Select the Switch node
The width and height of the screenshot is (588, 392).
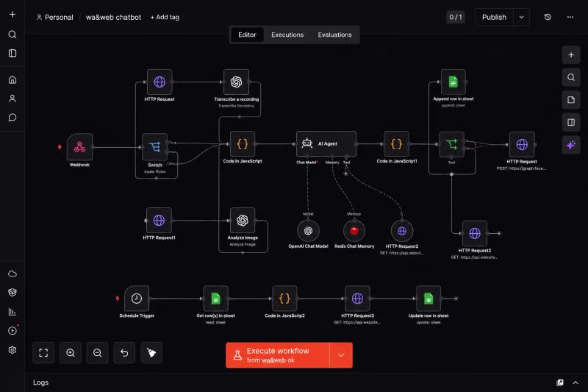point(154,146)
